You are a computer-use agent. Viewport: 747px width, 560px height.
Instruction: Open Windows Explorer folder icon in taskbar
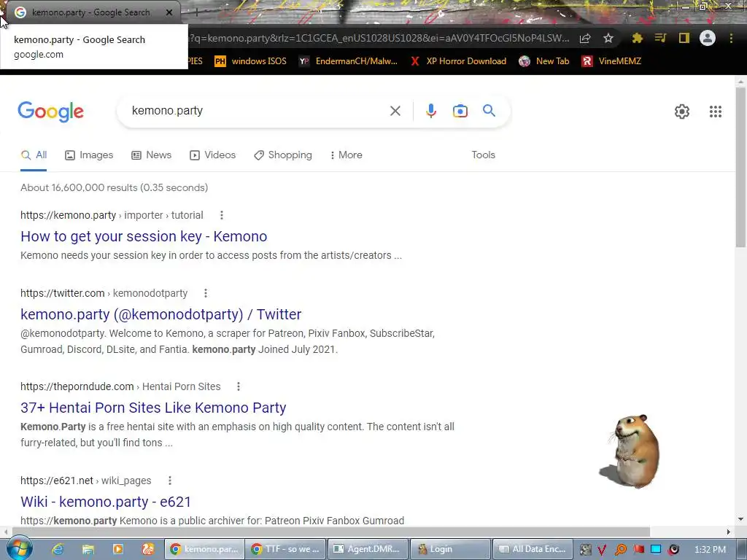point(88,549)
